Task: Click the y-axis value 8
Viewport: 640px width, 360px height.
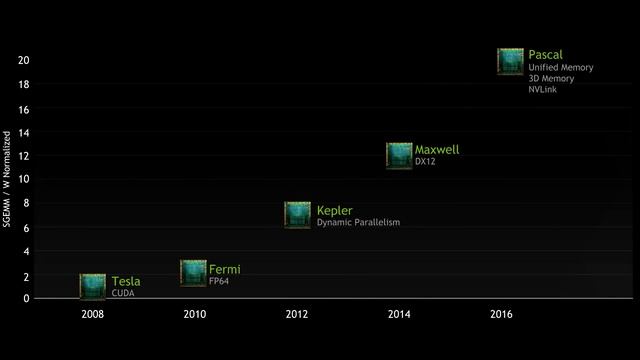Action: [26, 203]
